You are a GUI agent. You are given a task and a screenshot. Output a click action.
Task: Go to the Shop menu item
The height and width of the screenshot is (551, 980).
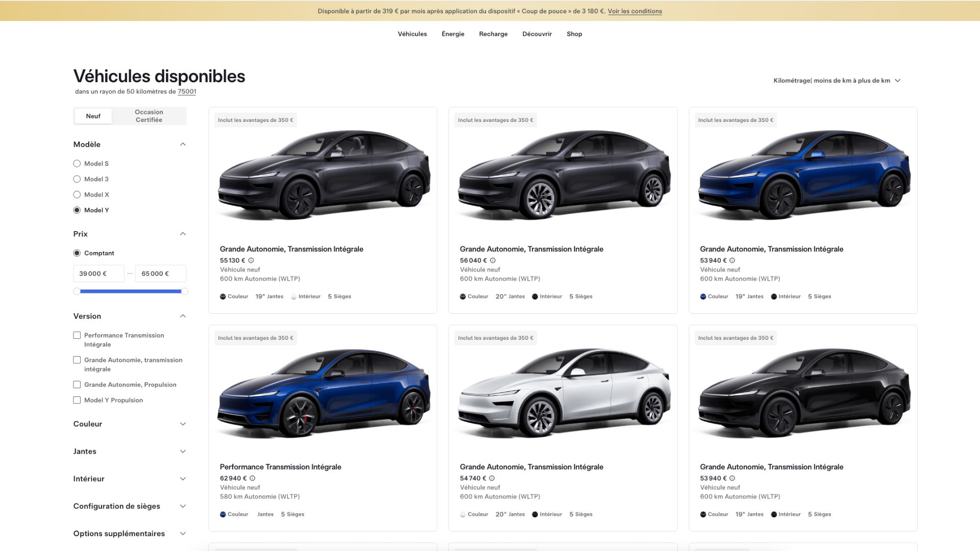(x=574, y=34)
